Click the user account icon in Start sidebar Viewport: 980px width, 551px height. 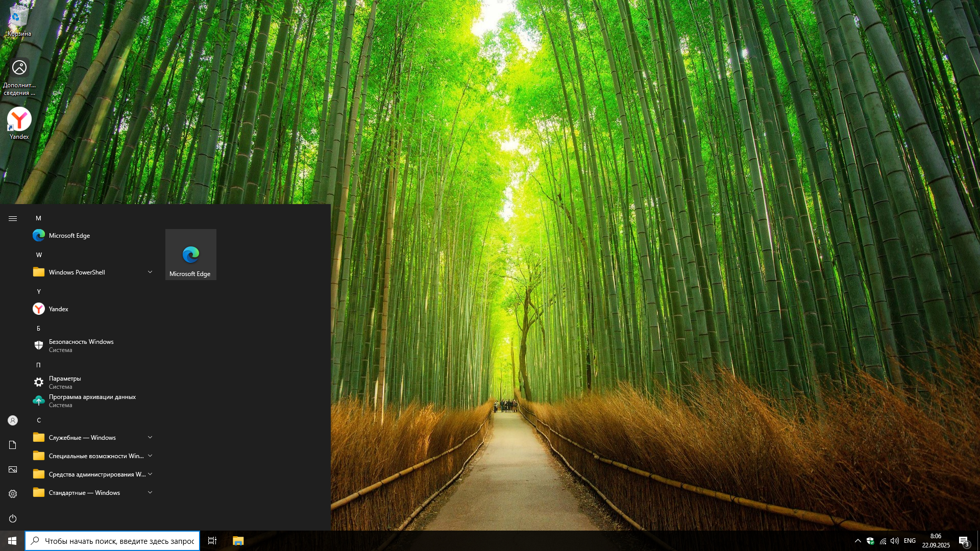tap(13, 420)
